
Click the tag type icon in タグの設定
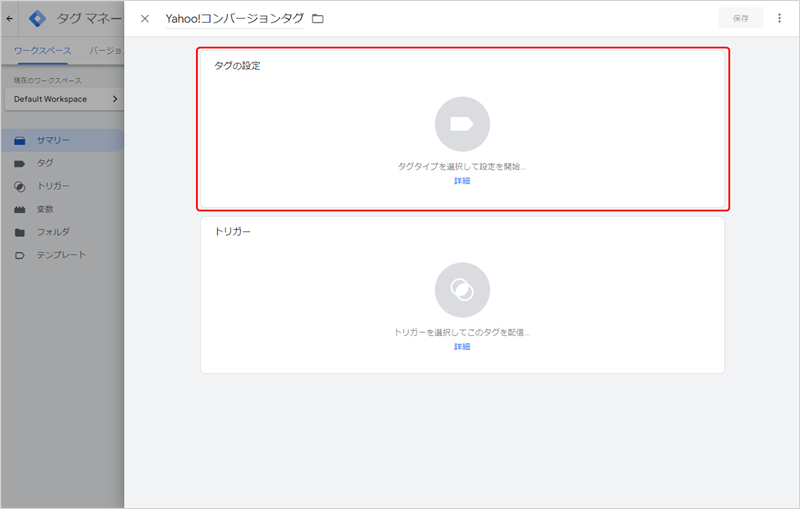pyautogui.click(x=462, y=124)
